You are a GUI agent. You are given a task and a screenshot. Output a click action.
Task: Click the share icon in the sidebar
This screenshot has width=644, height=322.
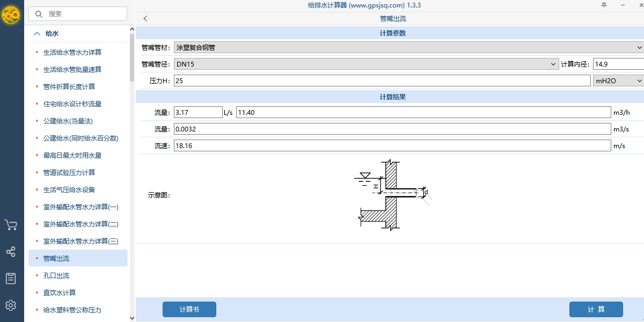click(x=11, y=251)
